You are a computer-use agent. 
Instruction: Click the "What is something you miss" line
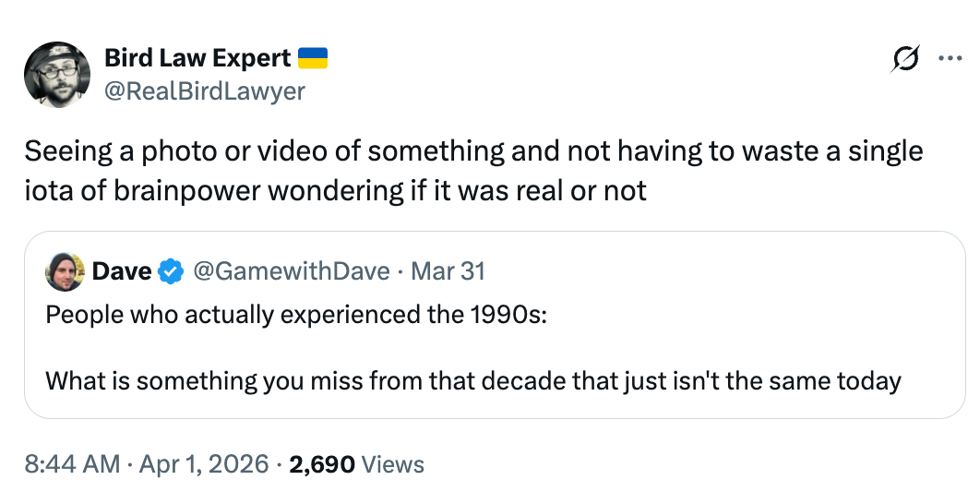(x=472, y=380)
